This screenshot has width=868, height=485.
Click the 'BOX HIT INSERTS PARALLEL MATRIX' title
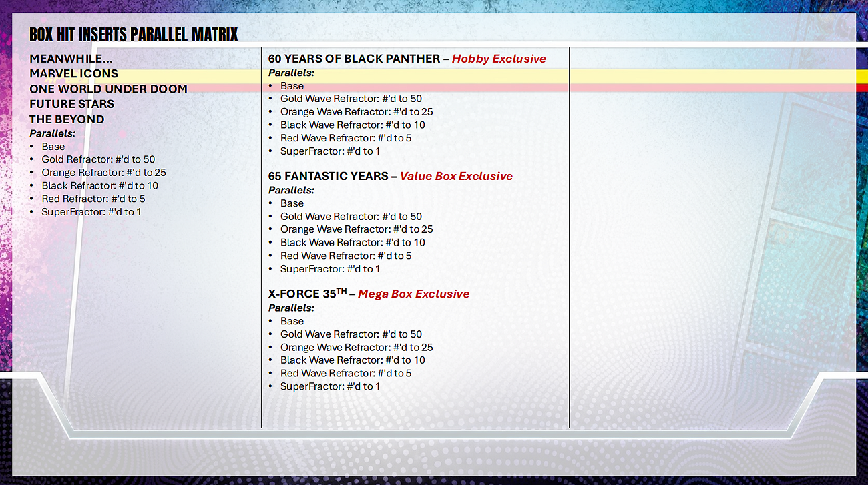click(134, 34)
